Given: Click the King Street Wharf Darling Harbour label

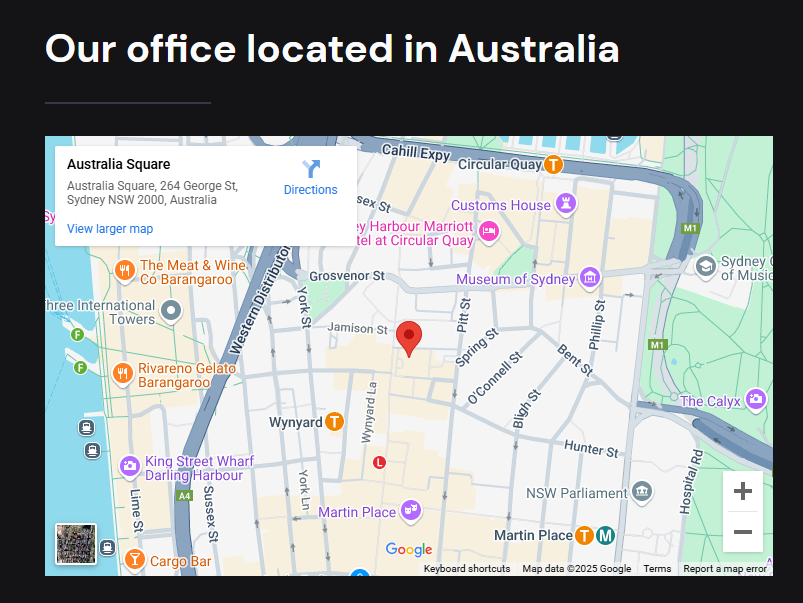Looking at the screenshot, I should [199, 468].
